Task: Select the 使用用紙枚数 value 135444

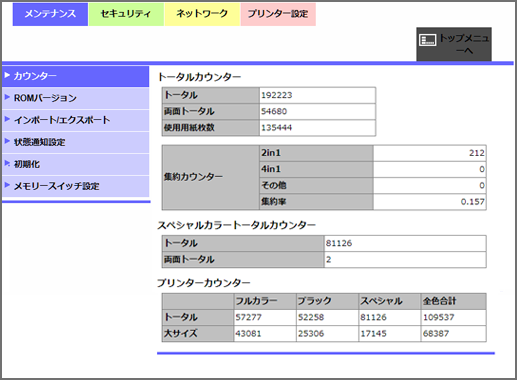Action: click(x=276, y=128)
